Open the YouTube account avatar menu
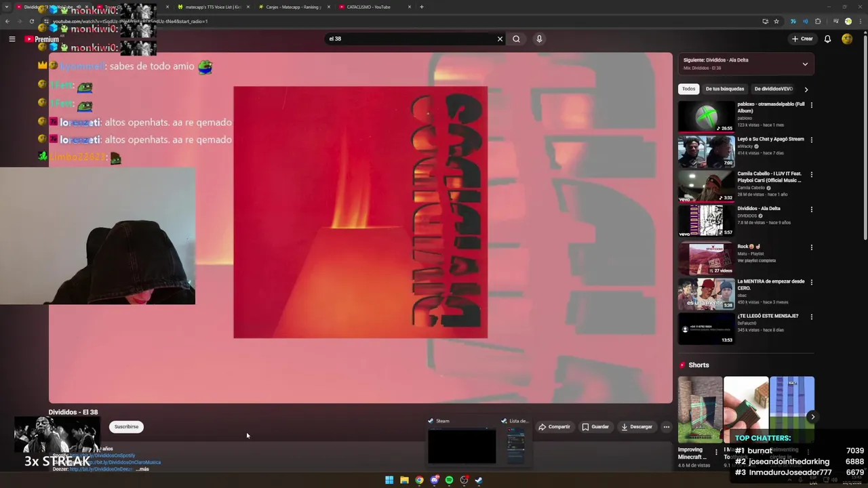Viewport: 868px width, 488px height. 847,39
